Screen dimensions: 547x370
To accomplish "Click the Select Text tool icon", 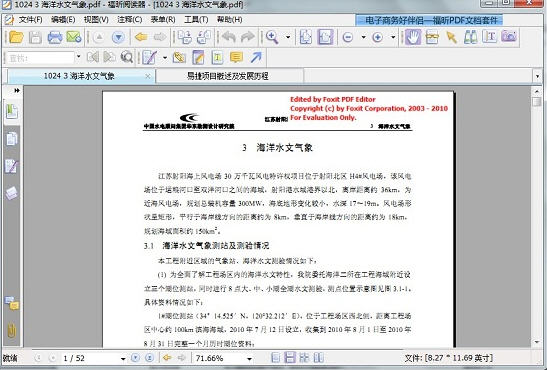I will click(432, 37).
